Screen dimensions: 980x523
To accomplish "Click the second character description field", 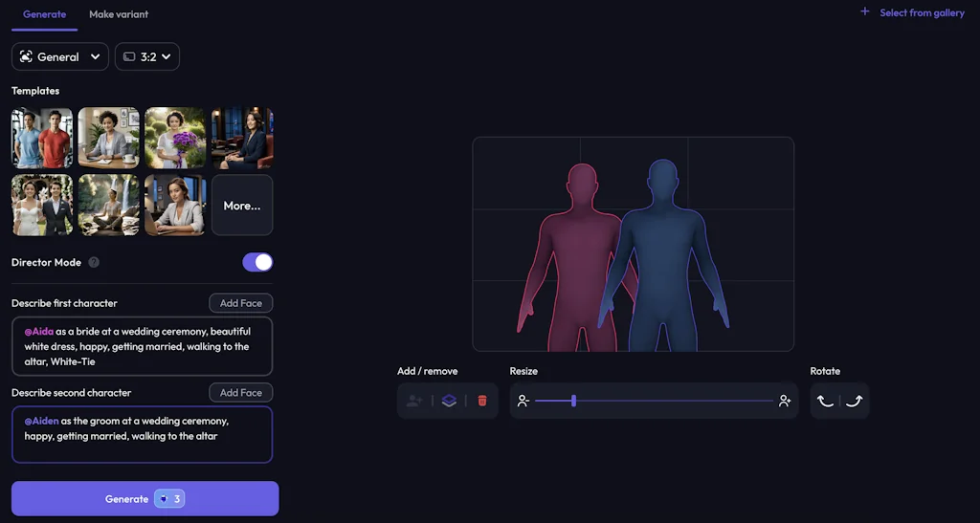I will point(142,434).
